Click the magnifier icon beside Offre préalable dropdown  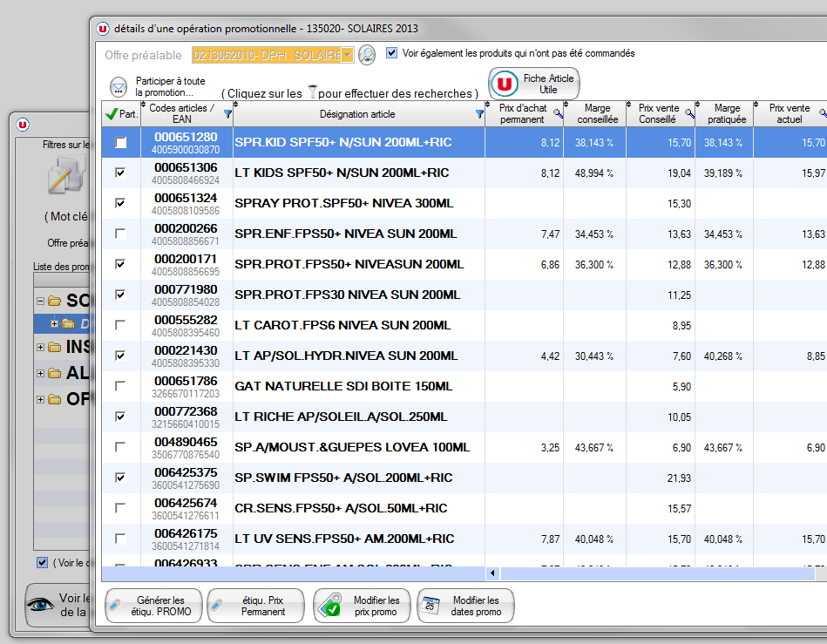pyautogui.click(x=367, y=55)
